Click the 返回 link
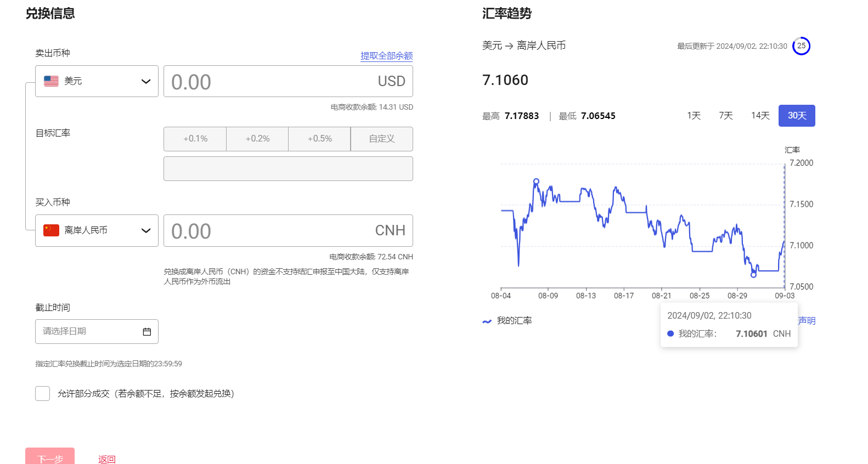Screen dimensions: 868x464 click(107, 459)
